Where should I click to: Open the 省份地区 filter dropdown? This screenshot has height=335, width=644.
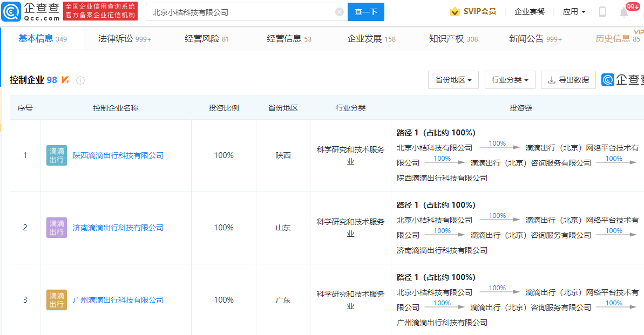(x=453, y=80)
